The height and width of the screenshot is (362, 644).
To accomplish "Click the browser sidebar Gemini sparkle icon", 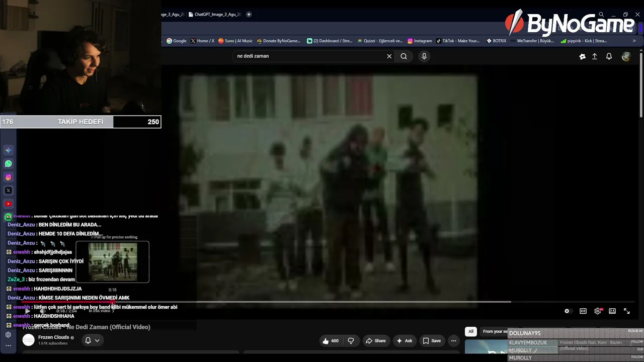I will pyautogui.click(x=8, y=150).
